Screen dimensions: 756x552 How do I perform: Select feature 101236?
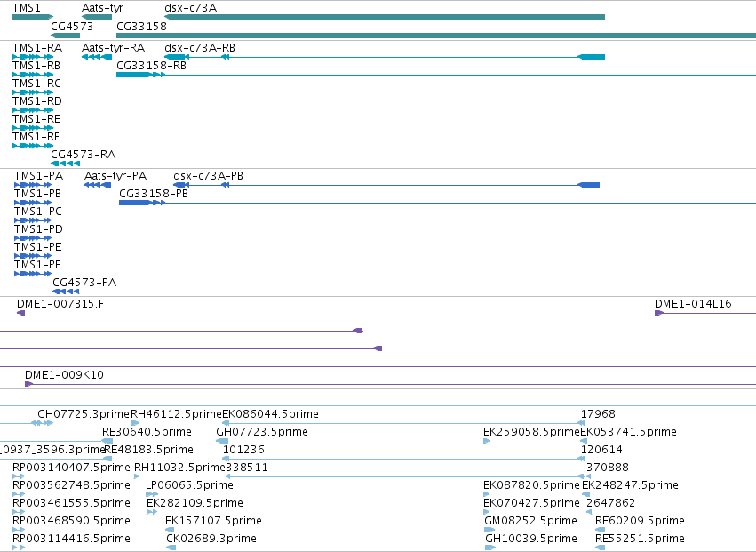tap(243, 450)
